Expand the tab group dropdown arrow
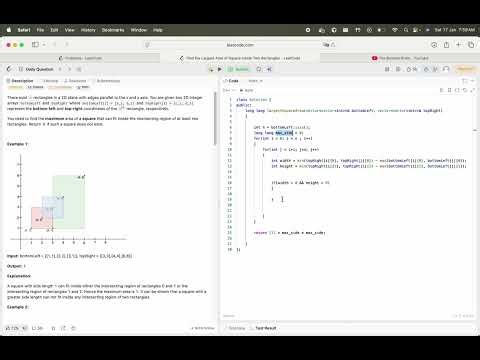This screenshot has width=480, height=360. pos(44,44)
